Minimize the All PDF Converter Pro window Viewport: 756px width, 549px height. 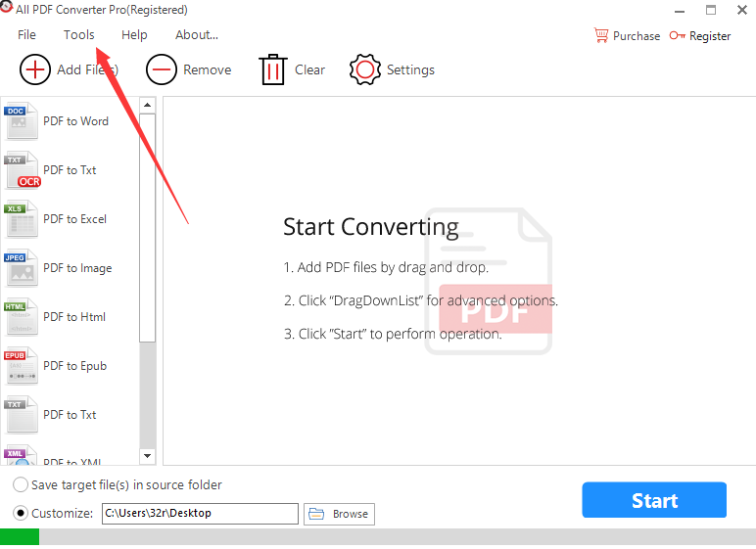(680, 11)
